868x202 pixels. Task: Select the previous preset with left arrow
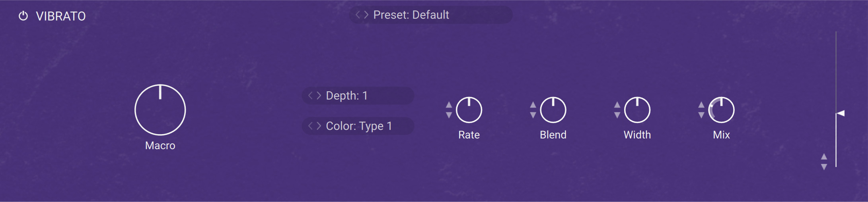click(x=358, y=15)
